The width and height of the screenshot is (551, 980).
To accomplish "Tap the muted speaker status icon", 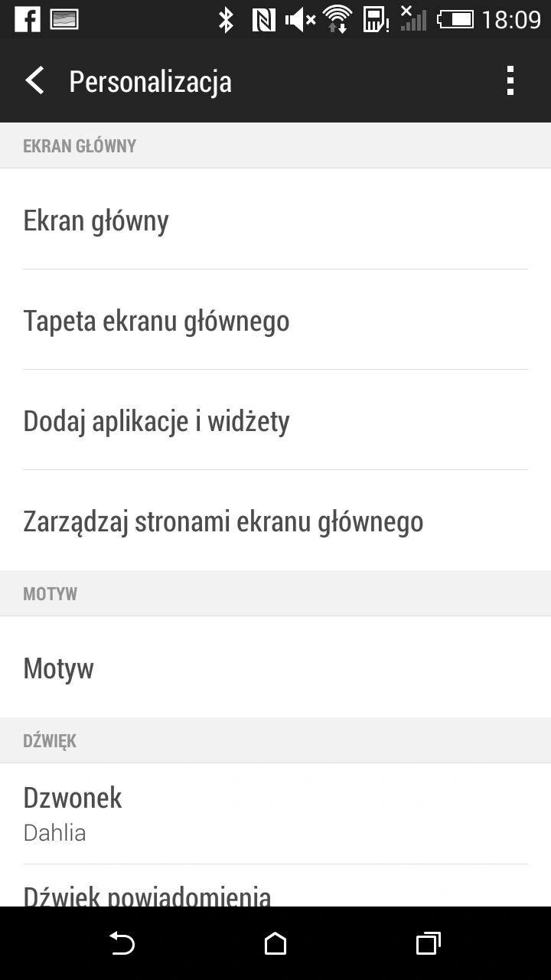I will [300, 19].
